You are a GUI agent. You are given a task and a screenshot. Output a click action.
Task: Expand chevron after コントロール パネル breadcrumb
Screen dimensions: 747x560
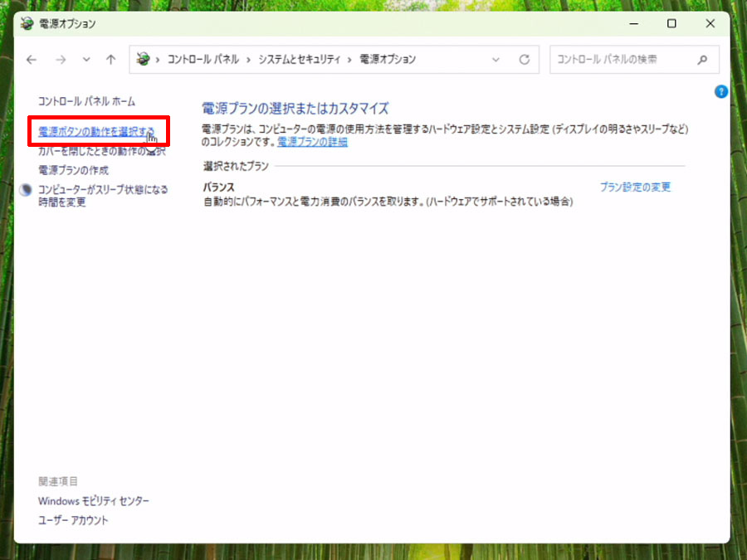248,60
